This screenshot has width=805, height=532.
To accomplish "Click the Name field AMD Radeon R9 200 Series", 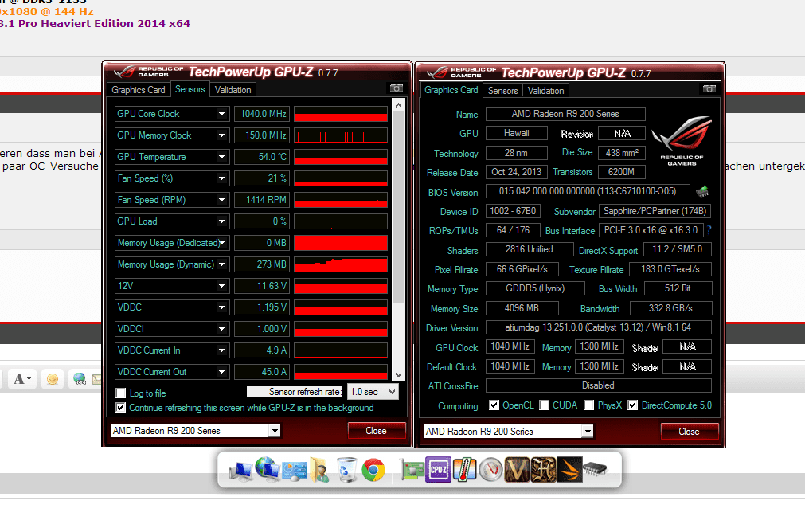I will coord(565,113).
